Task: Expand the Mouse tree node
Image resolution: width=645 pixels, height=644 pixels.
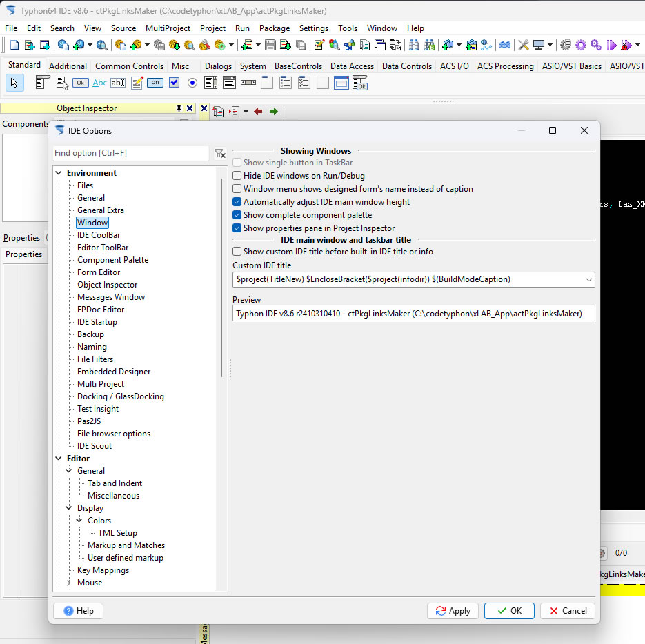Action: tap(69, 583)
